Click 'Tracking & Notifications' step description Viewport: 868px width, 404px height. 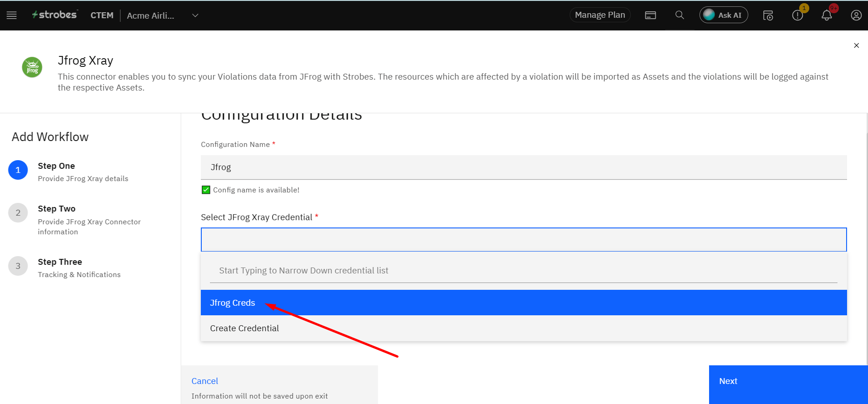(79, 275)
